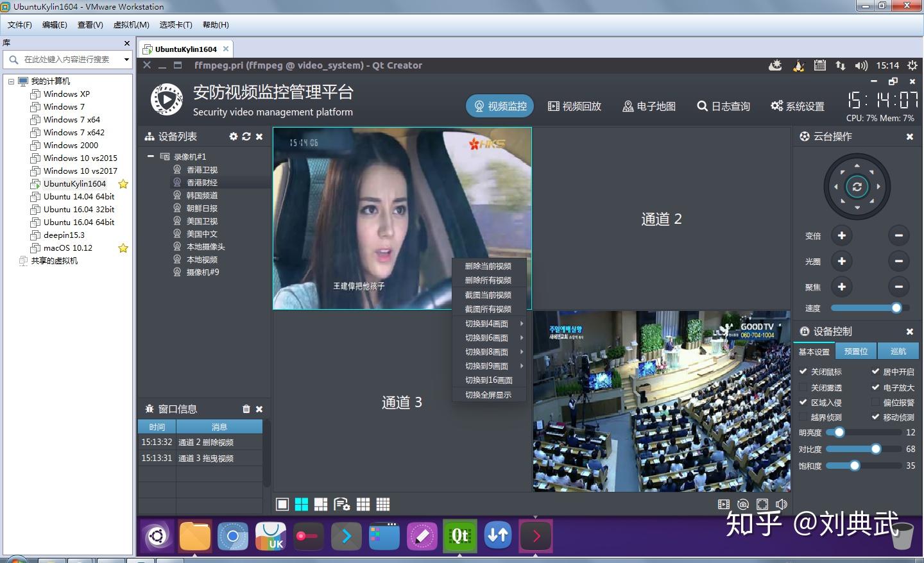Open device list settings via gear icon
Screen dimensions: 924x563
234,136
